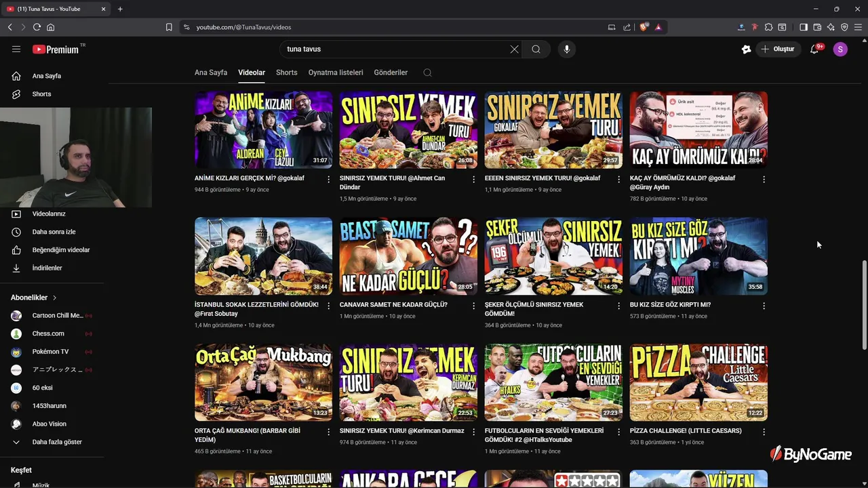Open options for PİZZA CHALLENGE video
868x488 pixels.
click(764, 432)
